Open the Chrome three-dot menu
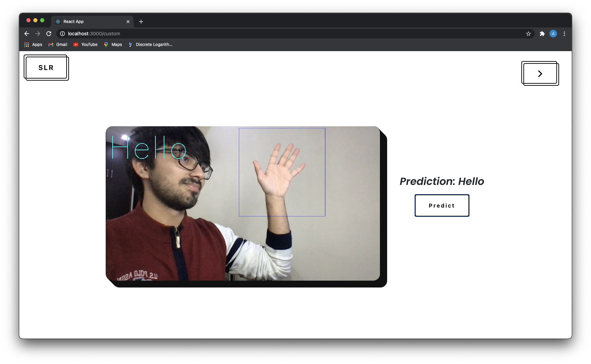Screen dimensions: 591x364 564,34
